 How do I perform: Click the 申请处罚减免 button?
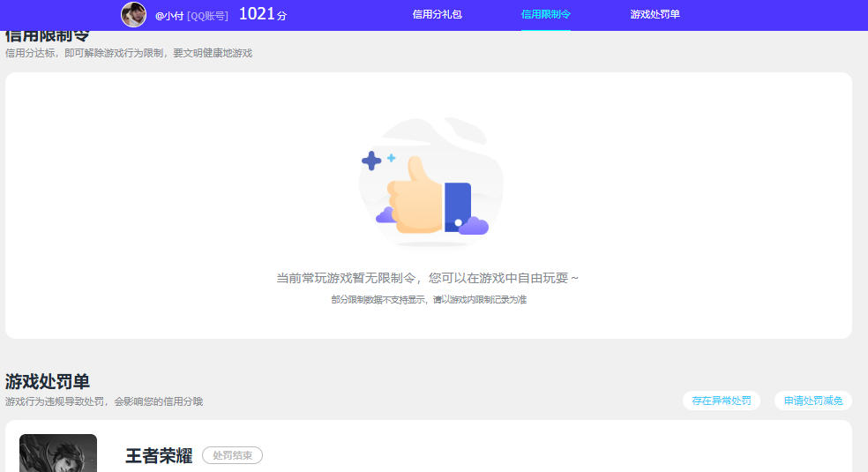(x=813, y=401)
